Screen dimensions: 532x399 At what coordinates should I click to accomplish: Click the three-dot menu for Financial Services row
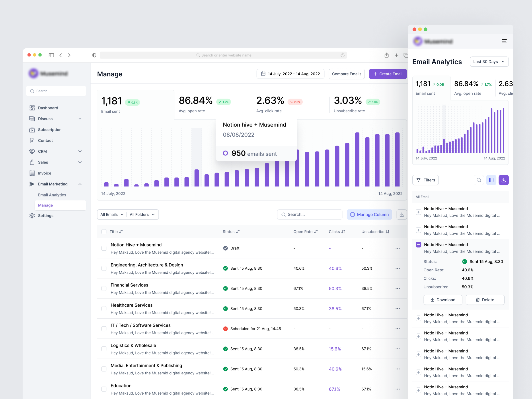pyautogui.click(x=398, y=288)
